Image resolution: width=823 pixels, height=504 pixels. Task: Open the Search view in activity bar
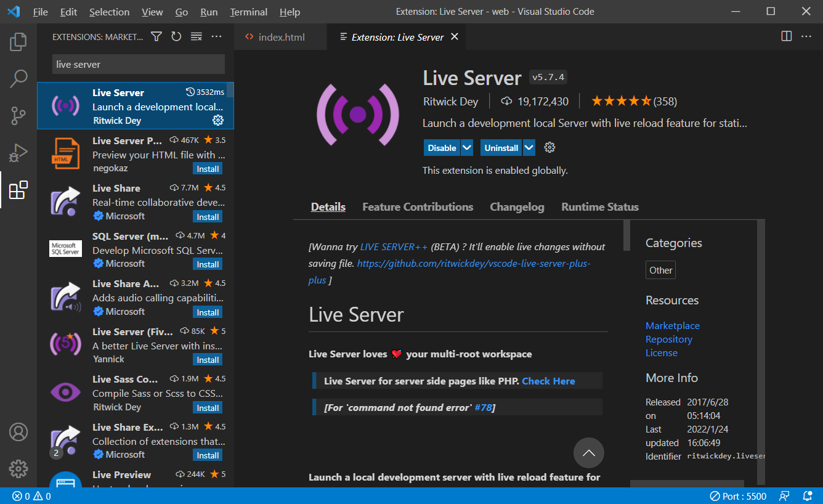coord(18,78)
